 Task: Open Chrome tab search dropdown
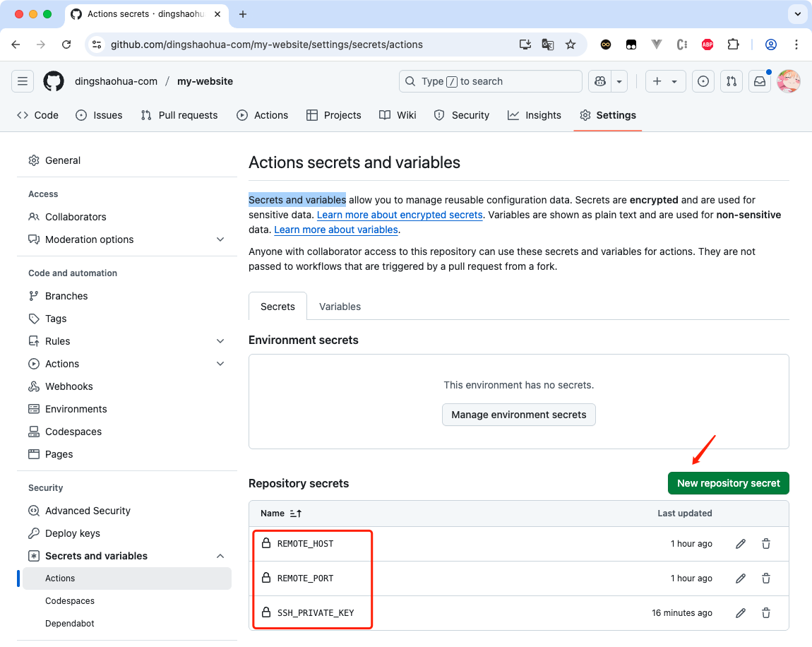pos(797,14)
